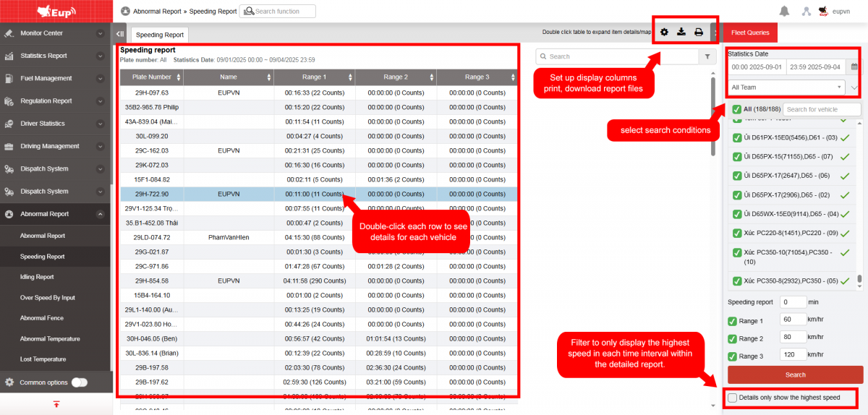This screenshot has height=415, width=868.
Task: Open the notifications bell
Action: click(x=784, y=11)
